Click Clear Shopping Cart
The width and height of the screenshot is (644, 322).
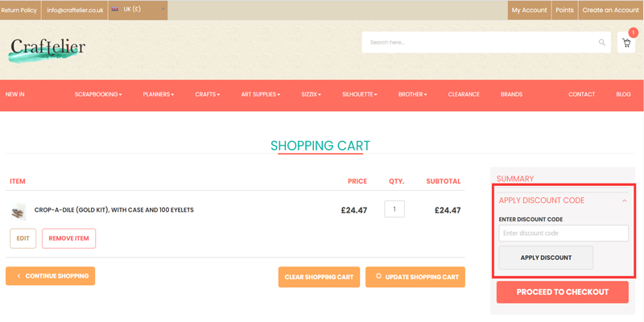319,277
